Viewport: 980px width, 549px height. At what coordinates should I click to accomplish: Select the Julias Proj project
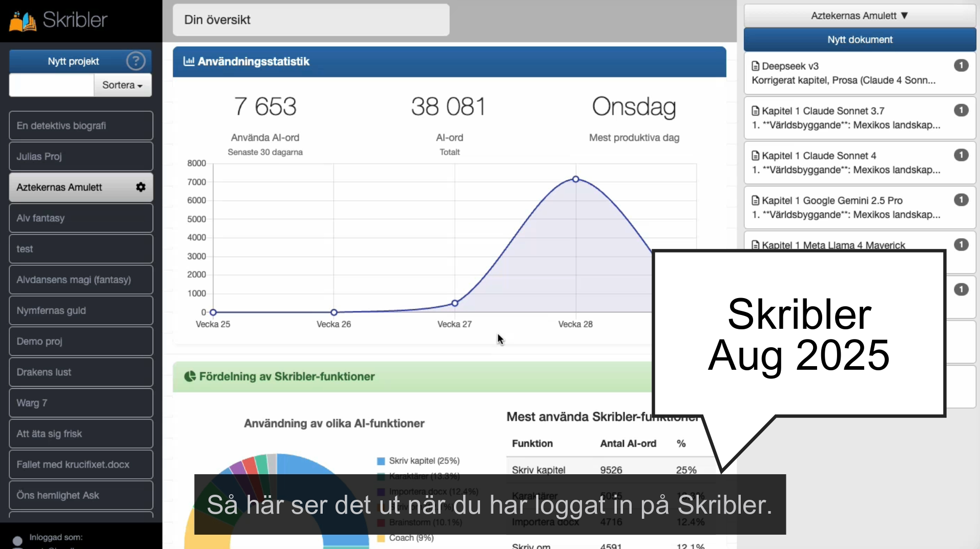(81, 156)
